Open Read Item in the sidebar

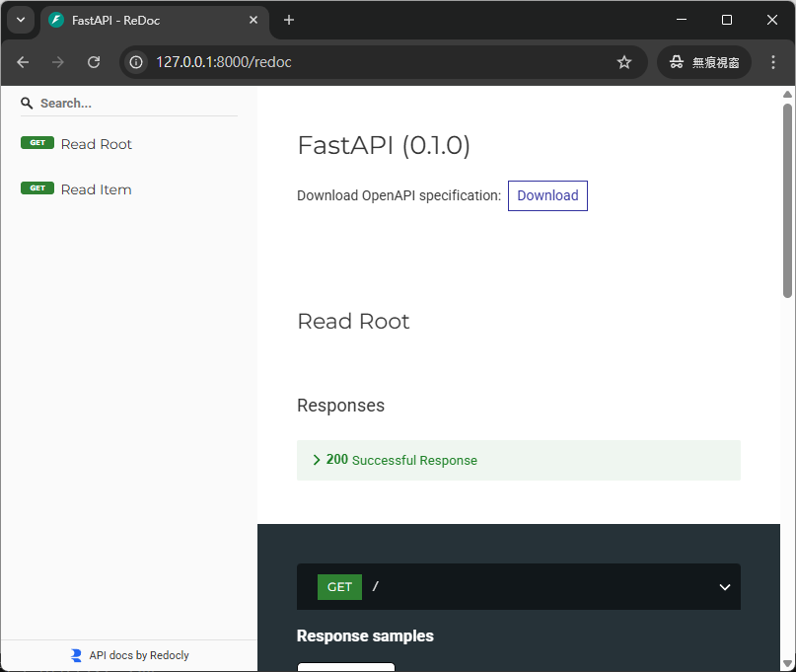pos(96,189)
